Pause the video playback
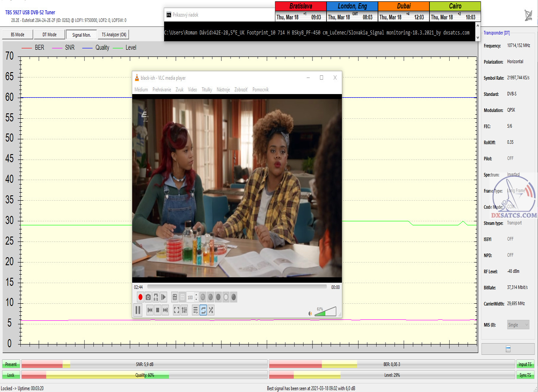Viewport: 538px width, 392px height. [138, 310]
